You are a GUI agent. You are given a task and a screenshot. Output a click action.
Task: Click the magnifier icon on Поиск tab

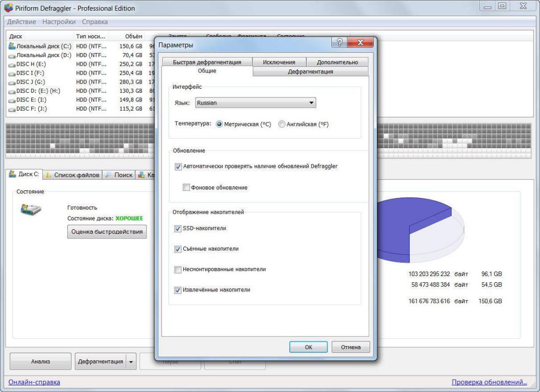[x=108, y=175]
